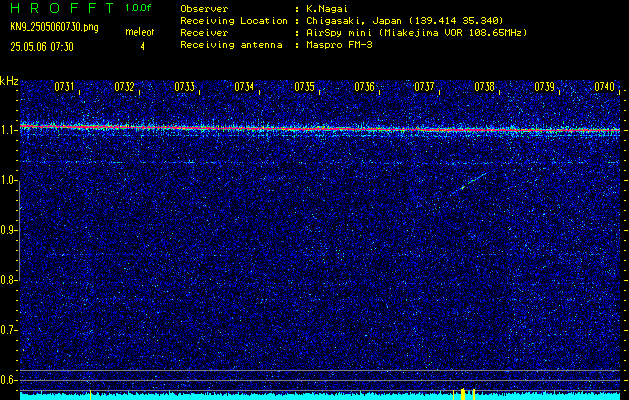Click the 0733 time marker
This screenshot has height=400, width=629.
[185, 87]
